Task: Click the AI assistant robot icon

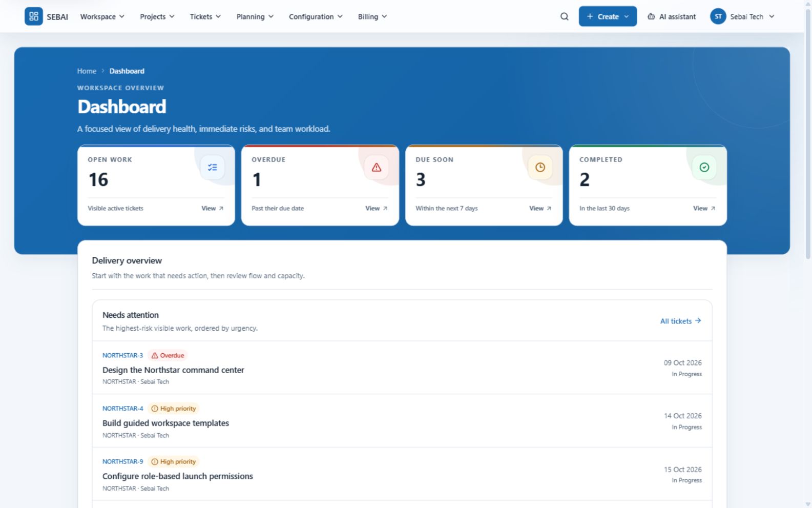Action: click(x=651, y=16)
